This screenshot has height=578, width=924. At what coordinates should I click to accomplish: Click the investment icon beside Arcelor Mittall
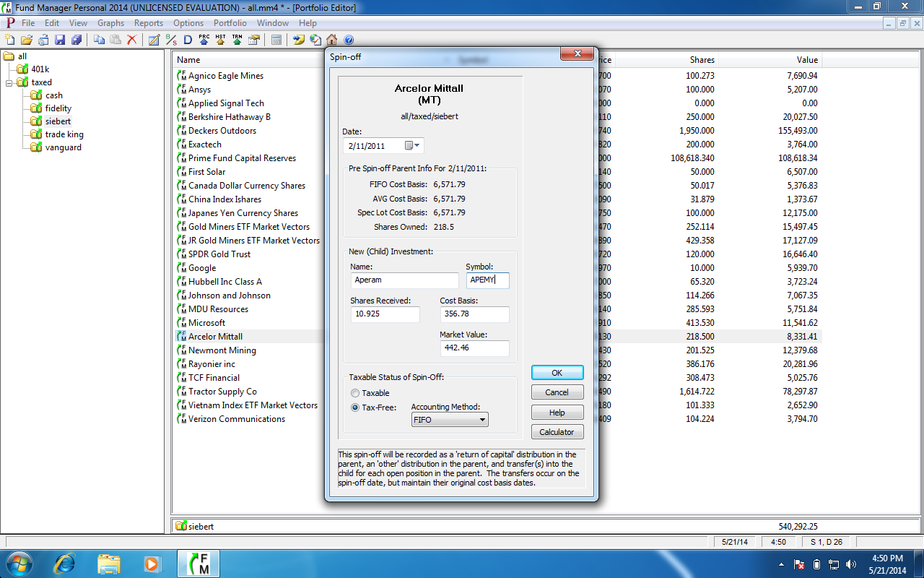pyautogui.click(x=181, y=337)
